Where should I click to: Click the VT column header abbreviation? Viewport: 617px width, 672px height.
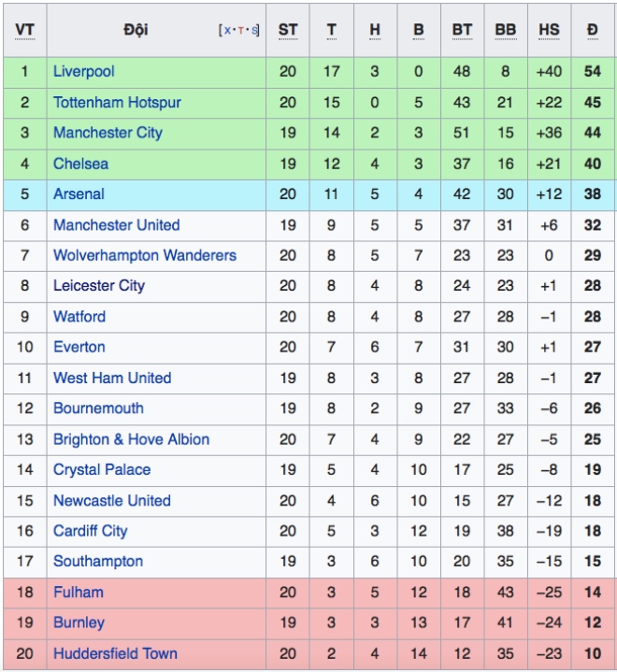point(24,30)
